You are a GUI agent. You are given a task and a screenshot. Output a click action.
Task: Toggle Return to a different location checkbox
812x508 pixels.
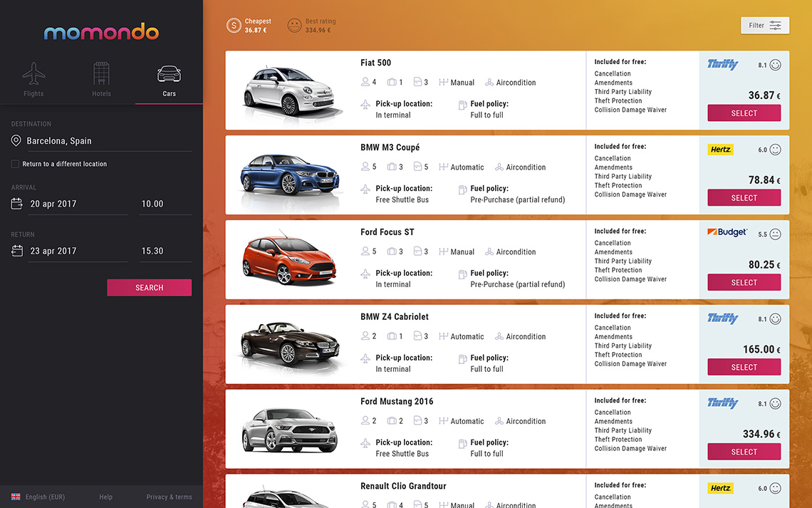click(x=15, y=164)
